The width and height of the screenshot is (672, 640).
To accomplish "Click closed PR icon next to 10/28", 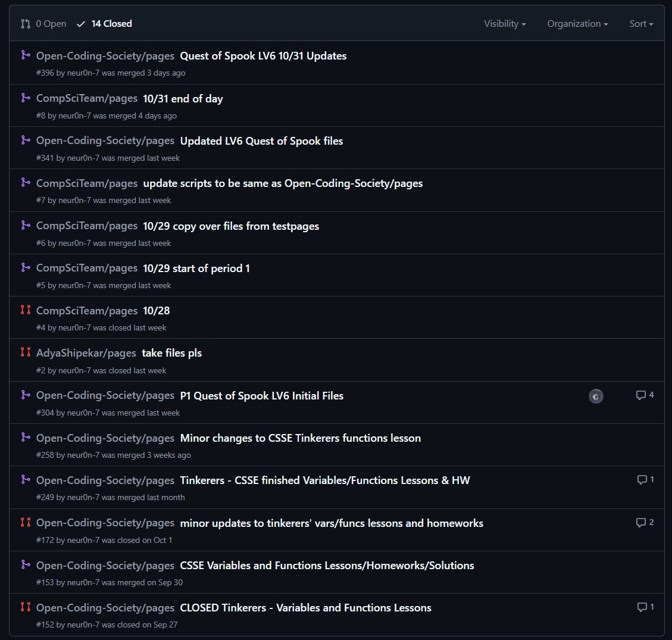I will [26, 310].
